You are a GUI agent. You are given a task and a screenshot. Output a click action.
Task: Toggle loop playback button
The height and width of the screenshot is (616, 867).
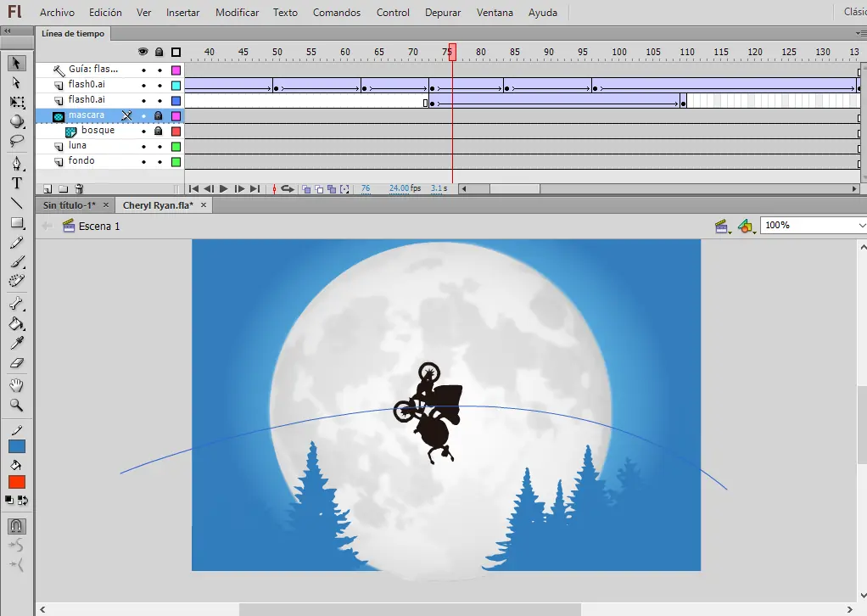(x=288, y=189)
